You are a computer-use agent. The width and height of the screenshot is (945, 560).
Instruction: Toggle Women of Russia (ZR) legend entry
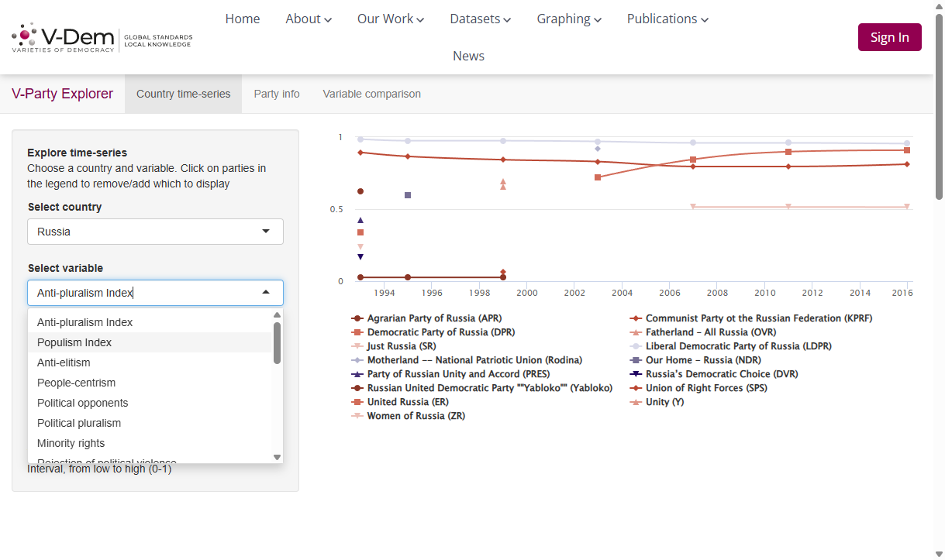[x=408, y=416]
